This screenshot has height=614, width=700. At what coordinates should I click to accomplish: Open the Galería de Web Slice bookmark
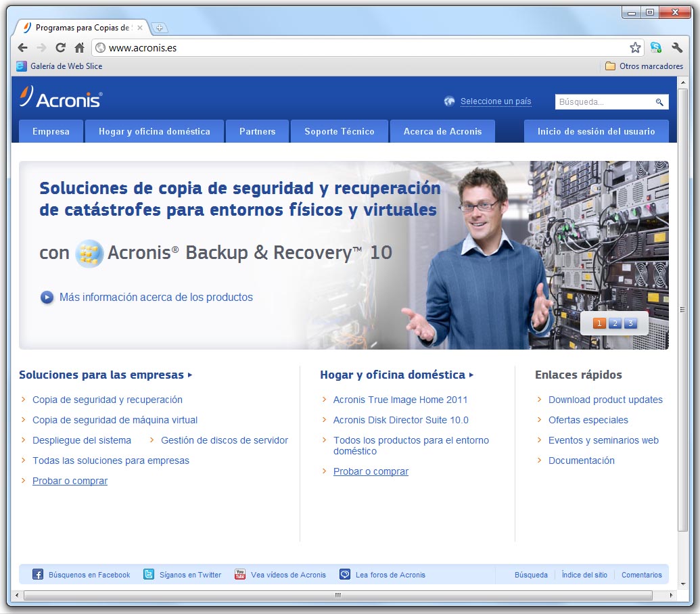pos(60,66)
